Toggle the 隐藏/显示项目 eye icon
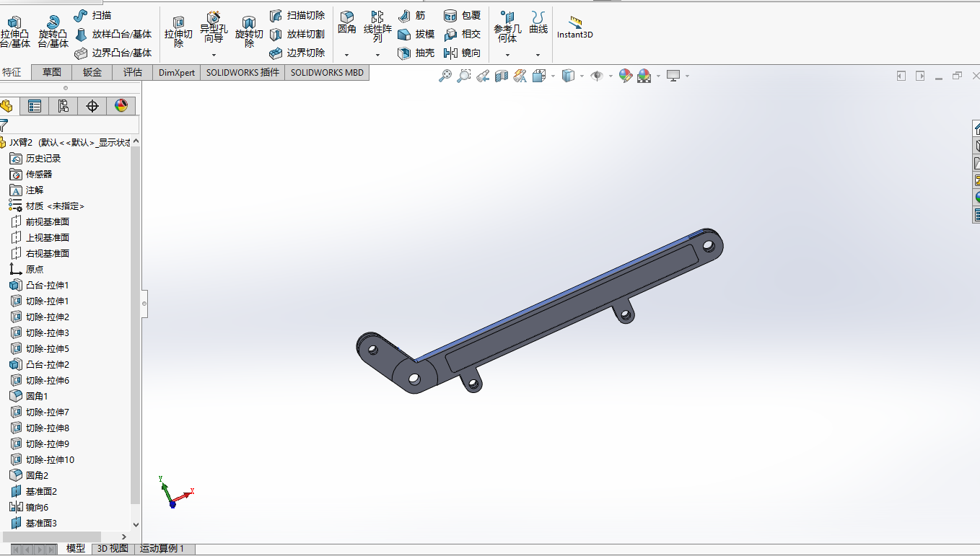 599,76
